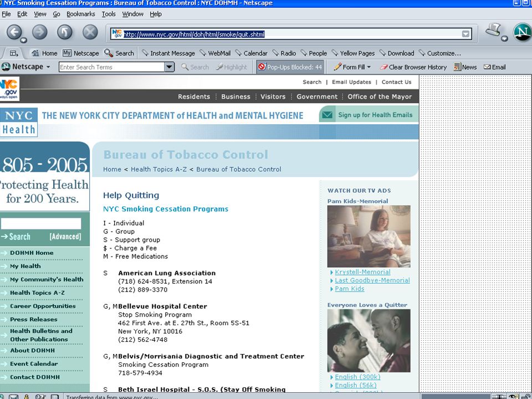The width and height of the screenshot is (532, 399).
Task: Open the Go menu
Action: click(57, 14)
